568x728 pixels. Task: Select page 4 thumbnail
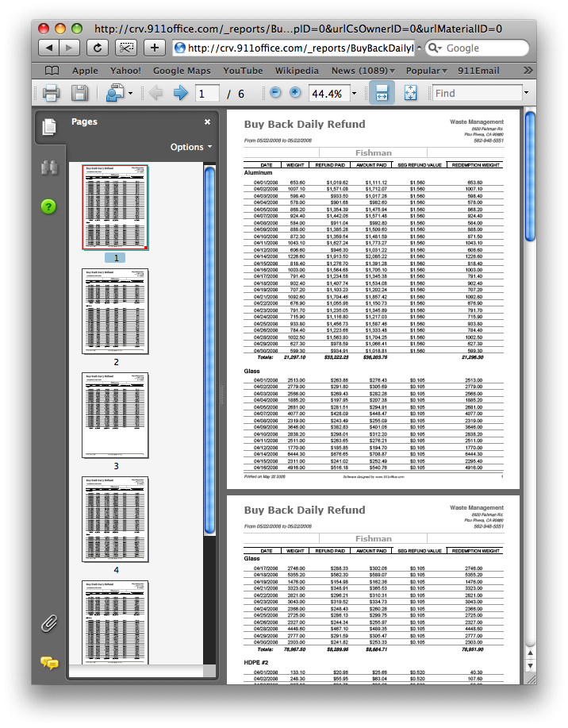(x=115, y=519)
